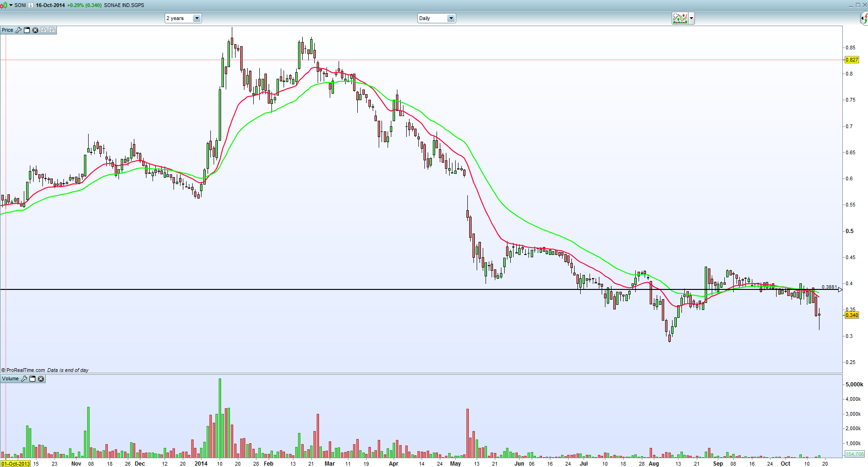Viewport: 868px width, 467px height.
Task: Click the 0.5 price axis label
Action: click(x=850, y=231)
